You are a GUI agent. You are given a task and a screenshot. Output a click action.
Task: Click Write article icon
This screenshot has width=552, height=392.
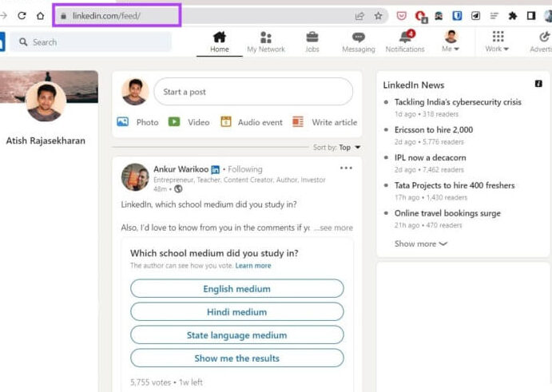pos(298,122)
